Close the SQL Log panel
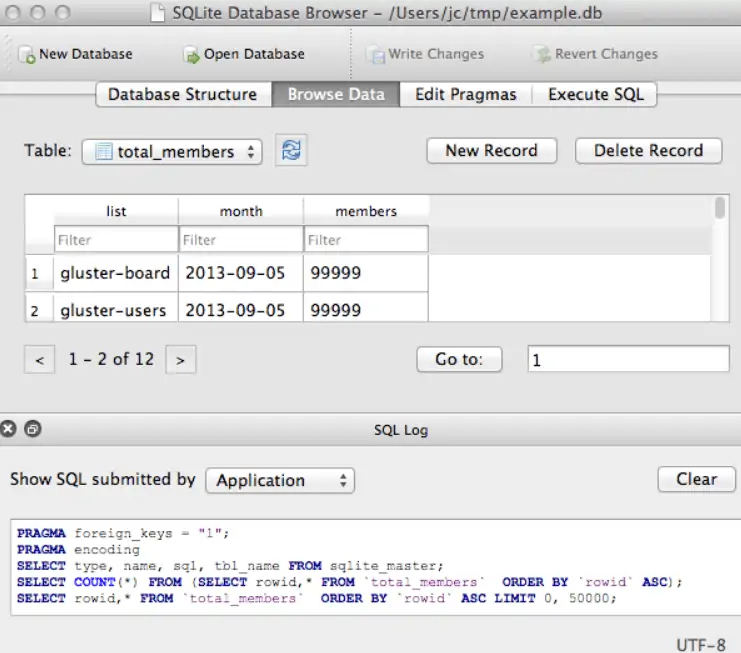Image resolution: width=741 pixels, height=653 pixels. tap(8, 429)
